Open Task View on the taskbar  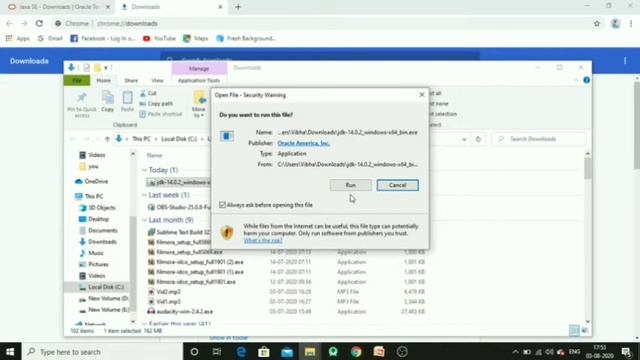tap(217, 351)
